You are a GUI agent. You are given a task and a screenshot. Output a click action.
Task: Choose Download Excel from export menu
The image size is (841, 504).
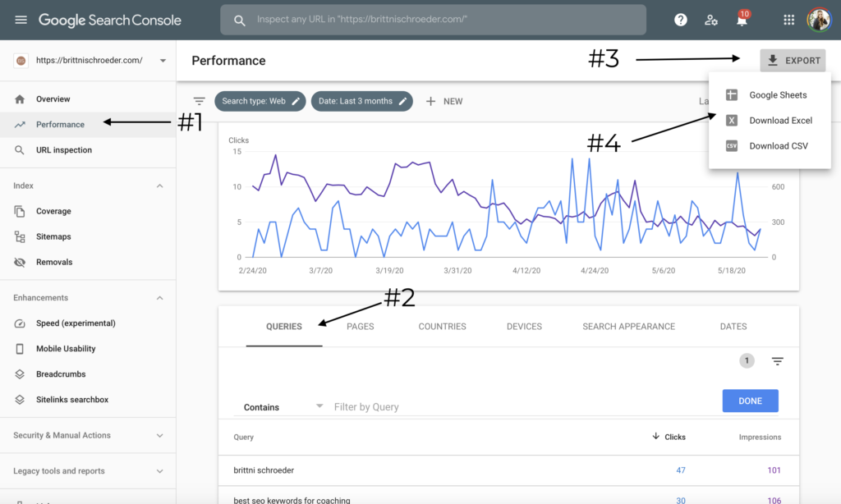click(770, 121)
